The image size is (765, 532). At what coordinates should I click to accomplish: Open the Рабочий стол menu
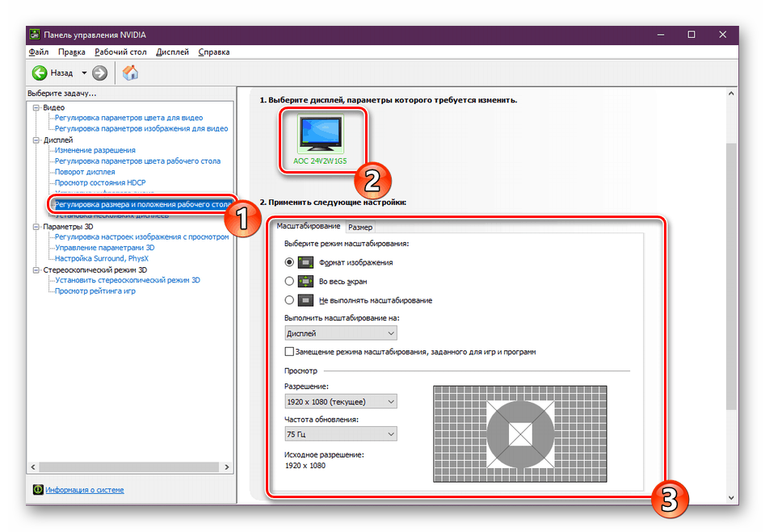click(120, 52)
